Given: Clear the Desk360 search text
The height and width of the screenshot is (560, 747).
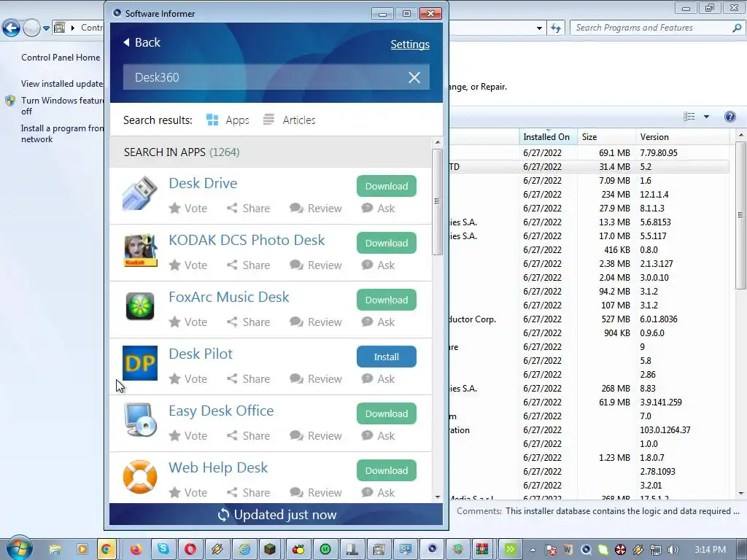Looking at the screenshot, I should point(414,77).
